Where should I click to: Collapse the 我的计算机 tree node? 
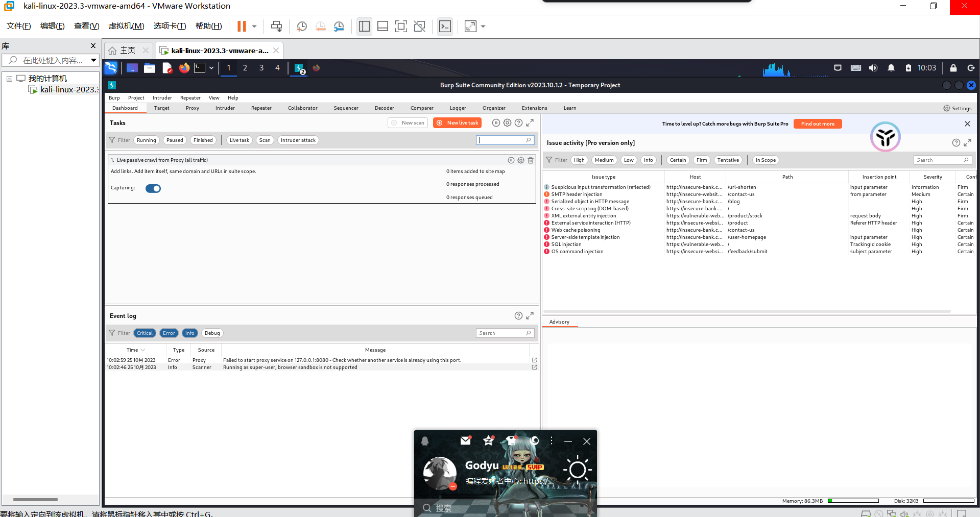(x=9, y=79)
